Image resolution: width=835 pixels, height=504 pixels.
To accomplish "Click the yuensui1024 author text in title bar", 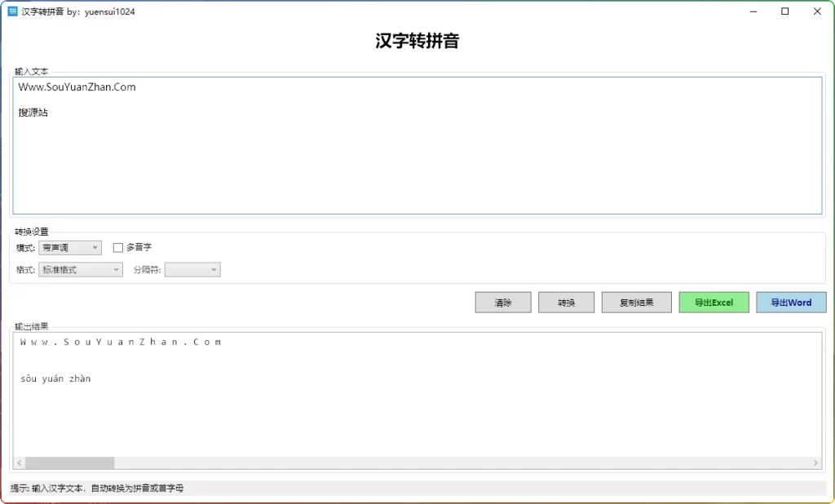I will [109, 11].
